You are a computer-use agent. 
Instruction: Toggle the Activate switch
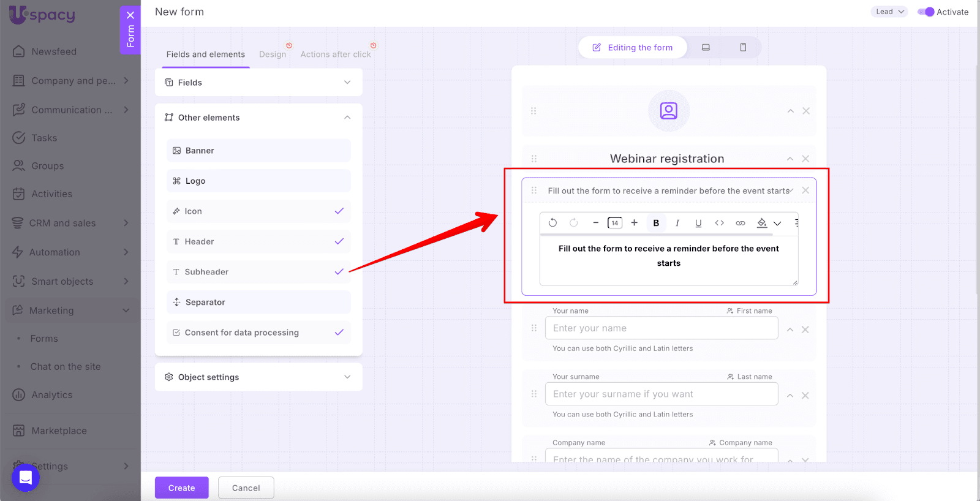click(x=925, y=12)
